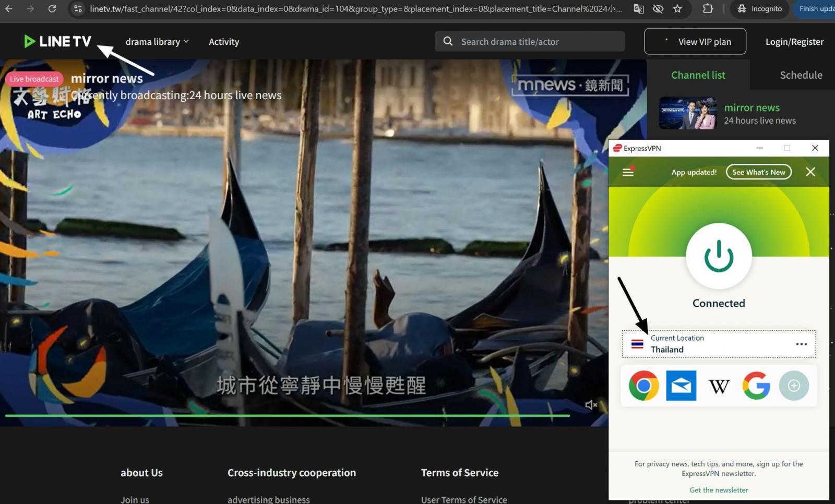Open the mail shortcut in ExpressVPN
Viewport: 835px width, 504px height.
(x=681, y=386)
